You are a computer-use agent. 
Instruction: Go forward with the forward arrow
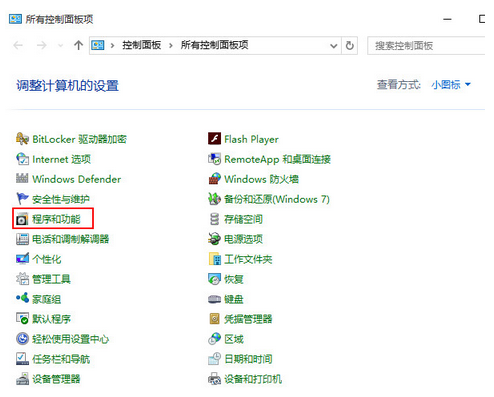click(x=41, y=45)
